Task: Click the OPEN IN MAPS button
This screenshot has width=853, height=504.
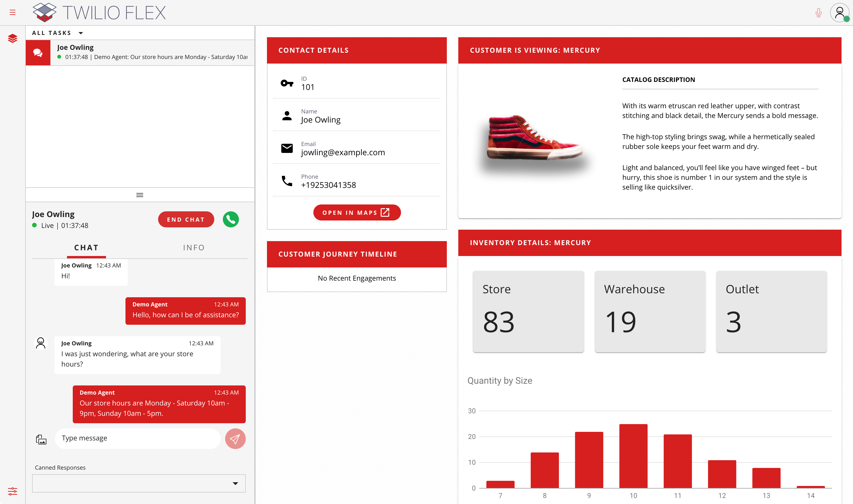Action: click(357, 212)
